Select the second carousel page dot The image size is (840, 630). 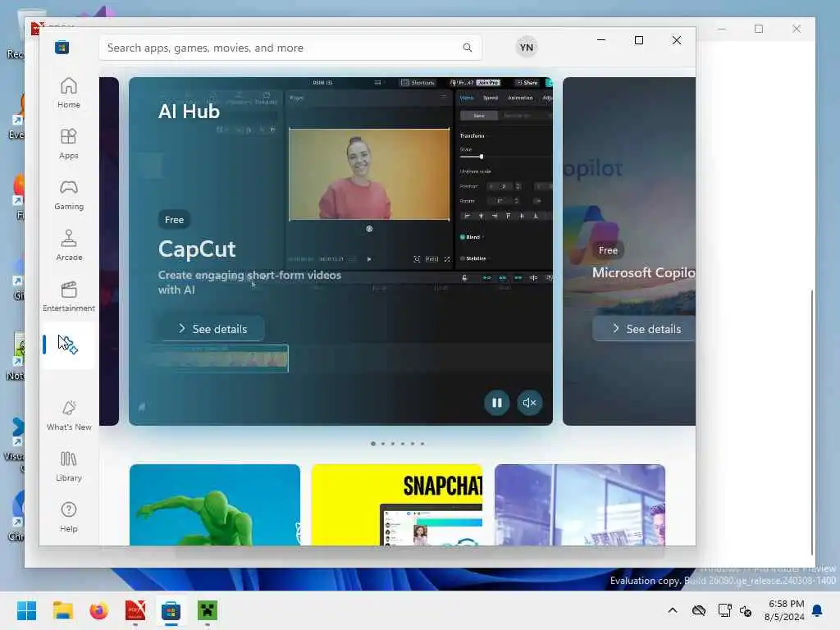click(x=383, y=444)
